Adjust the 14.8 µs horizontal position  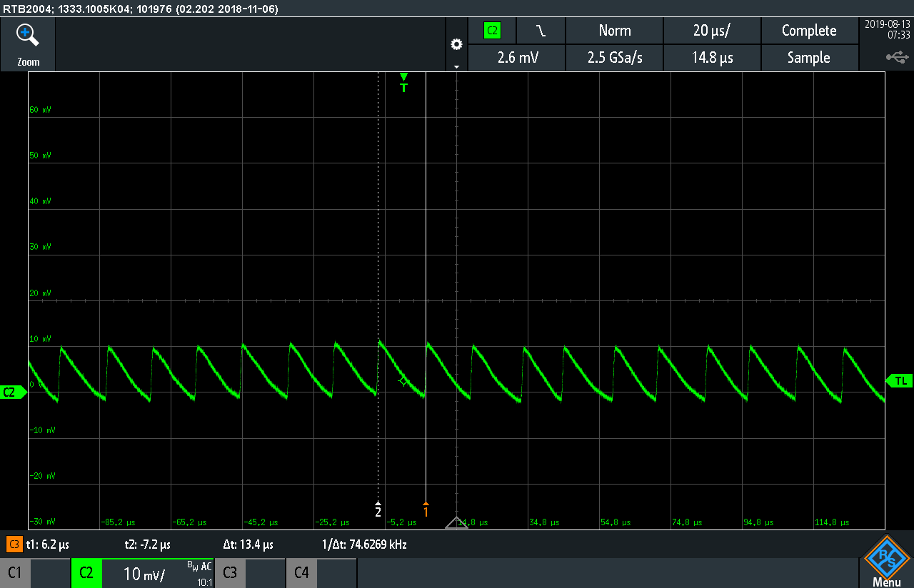tap(712, 58)
